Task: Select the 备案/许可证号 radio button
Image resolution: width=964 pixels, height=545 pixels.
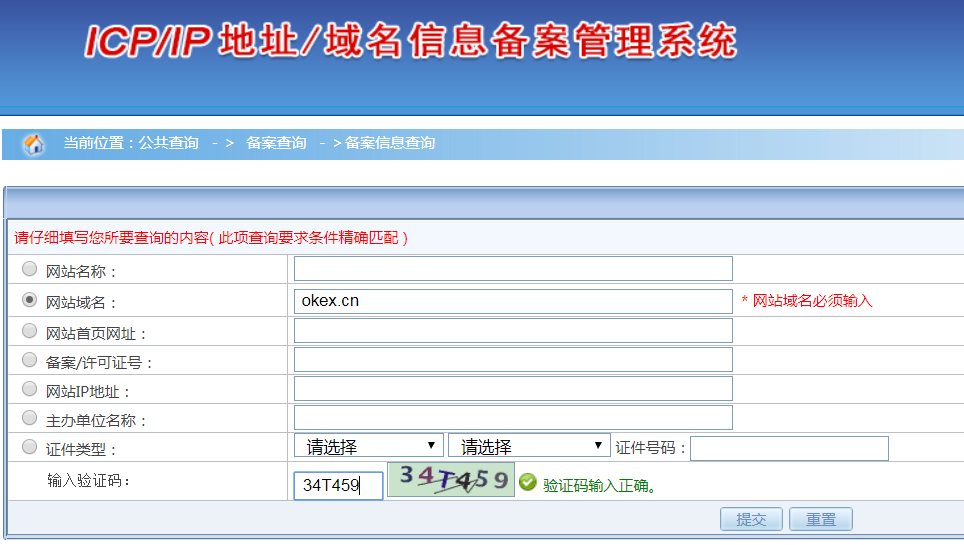Action: click(x=30, y=360)
